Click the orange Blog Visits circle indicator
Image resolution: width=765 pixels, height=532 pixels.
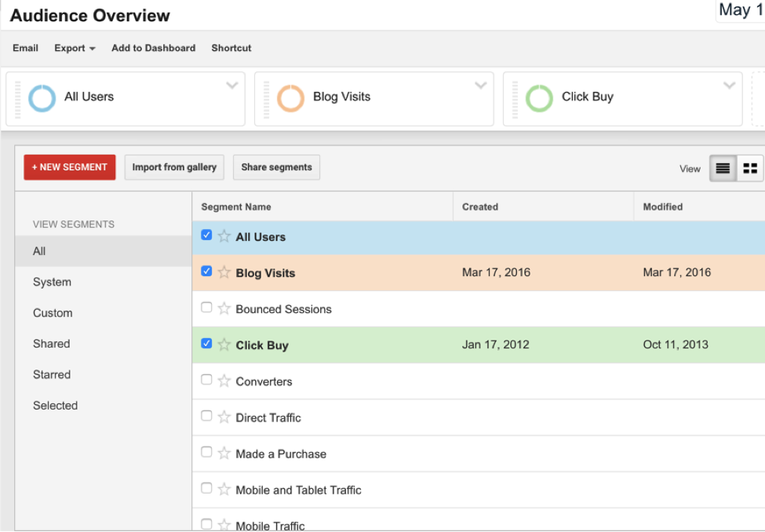coord(290,99)
